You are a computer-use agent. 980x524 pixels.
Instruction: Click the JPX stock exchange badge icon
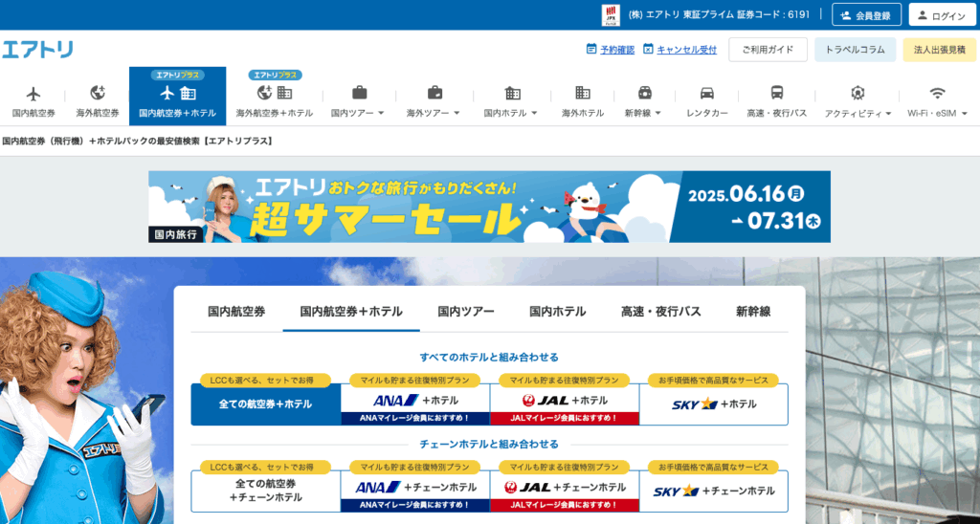(611, 15)
